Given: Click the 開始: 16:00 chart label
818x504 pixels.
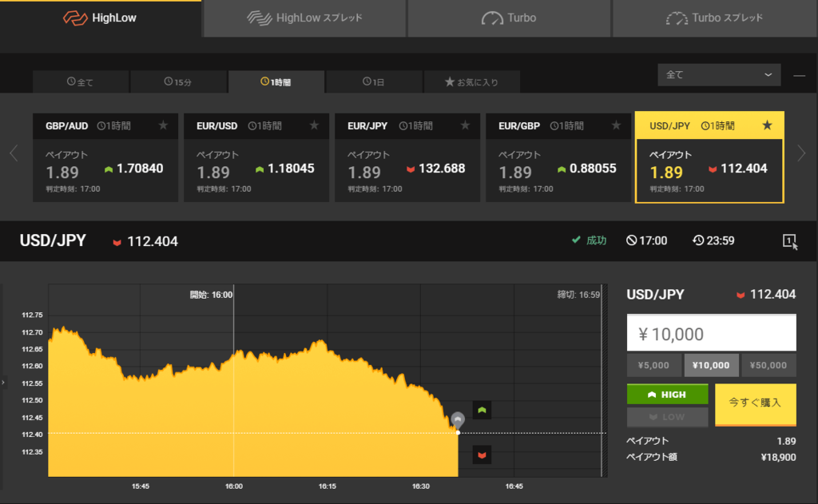Looking at the screenshot, I should 211,295.
